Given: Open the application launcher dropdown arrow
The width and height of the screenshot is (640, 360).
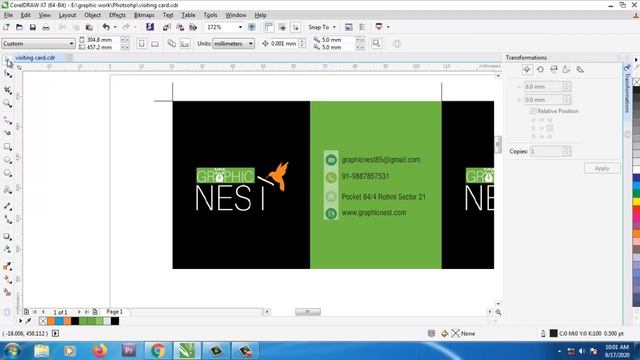Looking at the screenshot, I should (388, 27).
